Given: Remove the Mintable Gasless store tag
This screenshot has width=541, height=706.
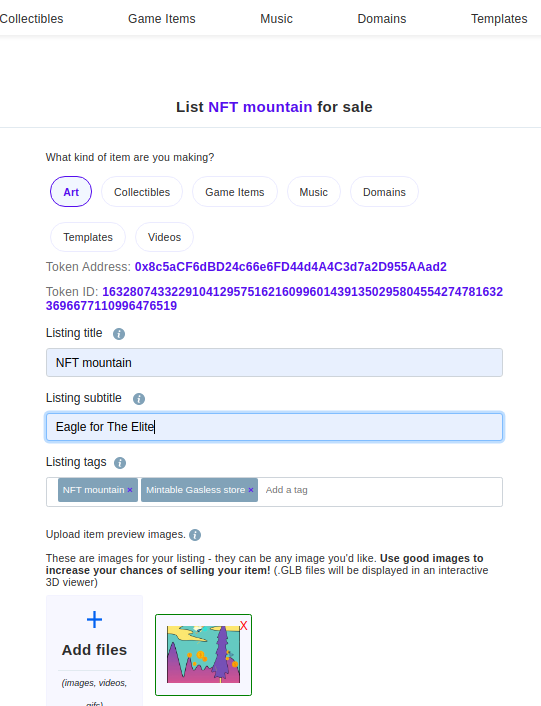Looking at the screenshot, I should click(x=251, y=490).
